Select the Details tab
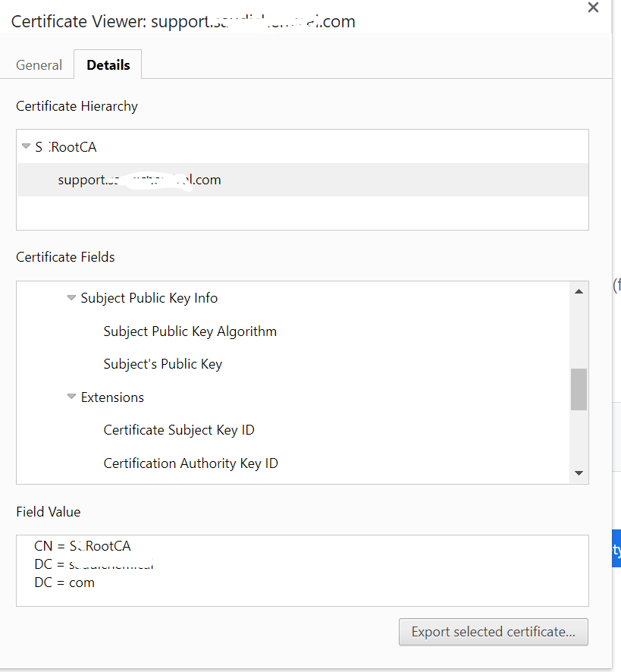Viewport: 621px width, 672px height. point(108,65)
